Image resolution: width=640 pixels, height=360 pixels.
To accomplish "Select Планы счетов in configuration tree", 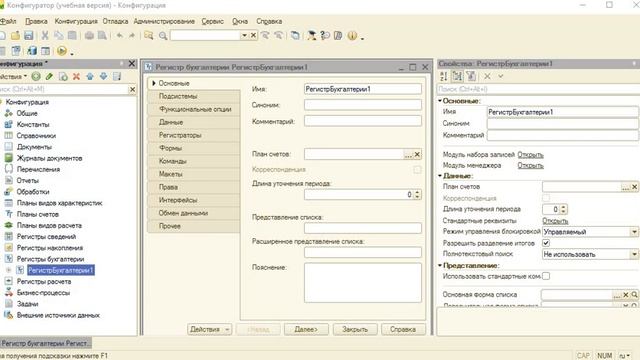I will [x=38, y=214].
